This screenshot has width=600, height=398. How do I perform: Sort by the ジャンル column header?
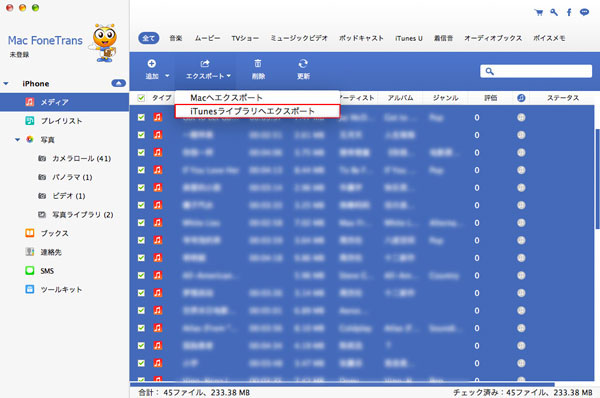(x=445, y=98)
